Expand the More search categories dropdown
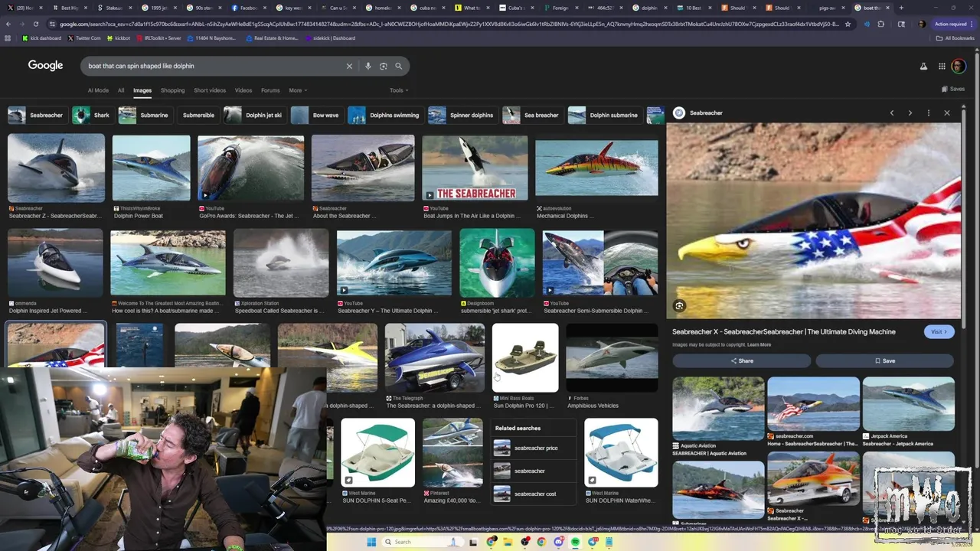The width and height of the screenshot is (980, 551). tap(298, 90)
